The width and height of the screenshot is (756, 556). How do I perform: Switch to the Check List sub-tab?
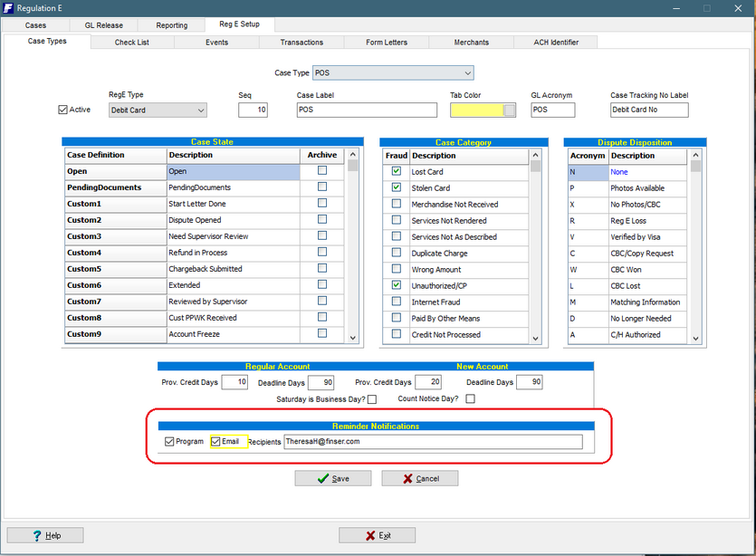(x=131, y=43)
